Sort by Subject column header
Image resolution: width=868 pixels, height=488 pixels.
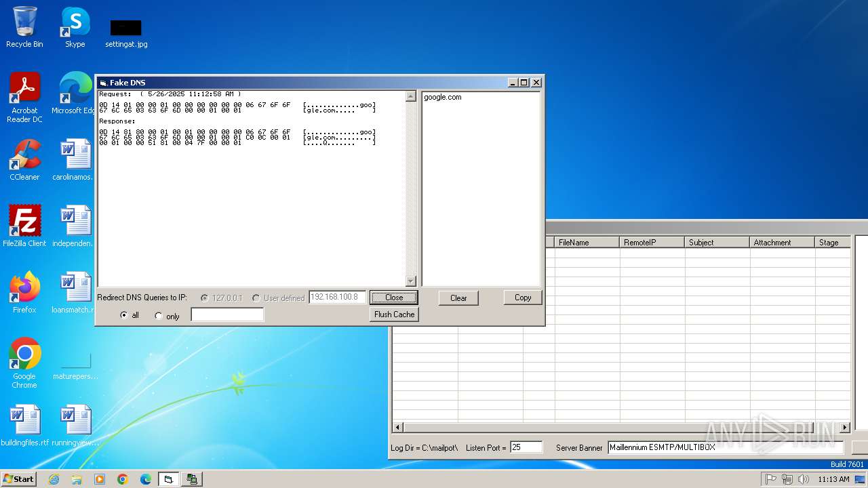[x=717, y=242]
